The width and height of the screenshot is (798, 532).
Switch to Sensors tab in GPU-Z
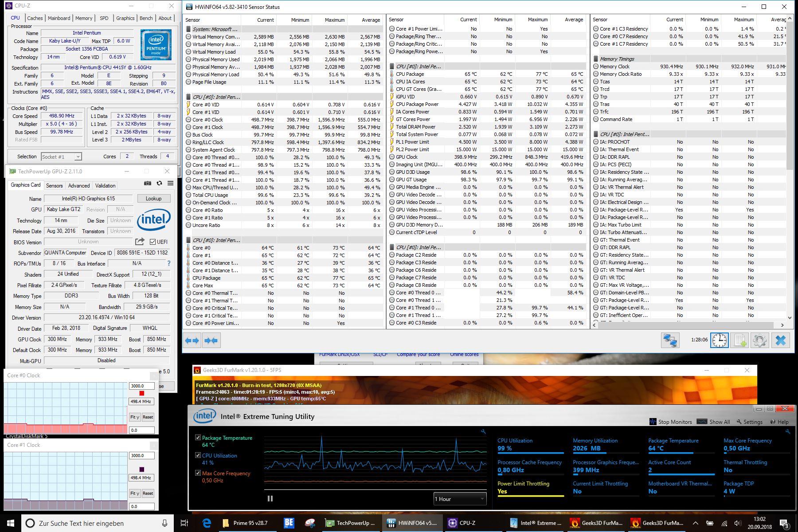54,186
